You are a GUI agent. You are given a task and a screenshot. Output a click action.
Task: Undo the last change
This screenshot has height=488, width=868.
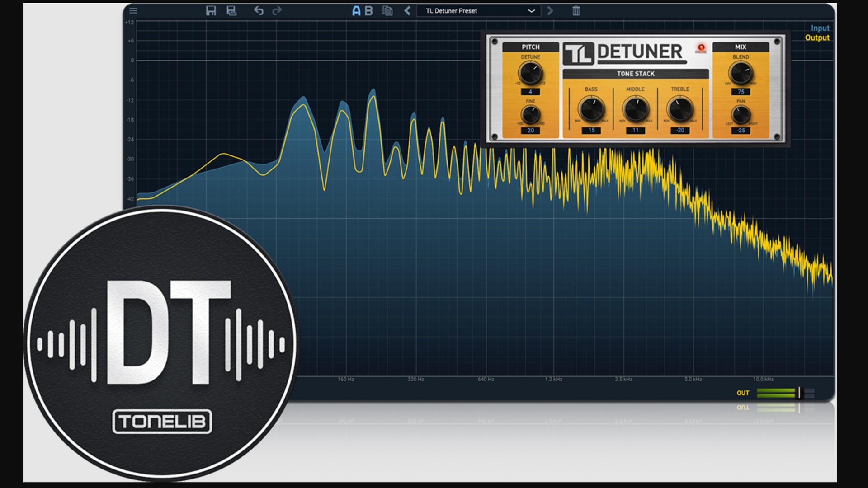[x=259, y=10]
